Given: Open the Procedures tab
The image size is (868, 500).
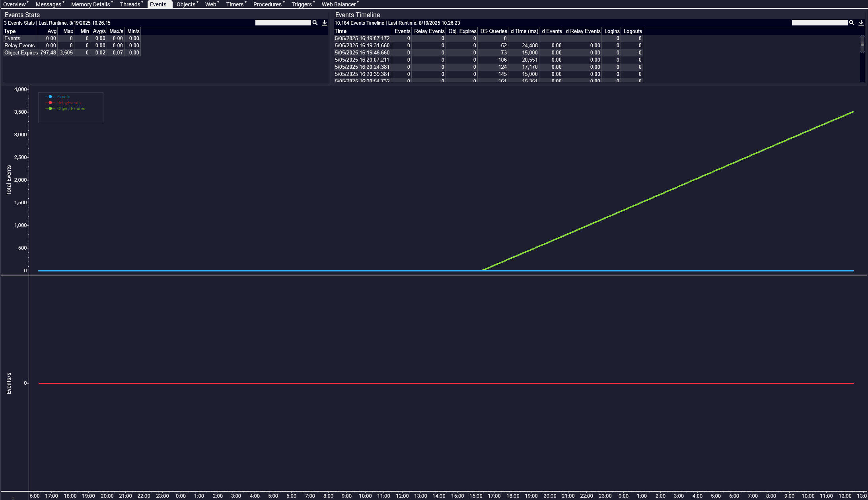Looking at the screenshot, I should coord(267,4).
